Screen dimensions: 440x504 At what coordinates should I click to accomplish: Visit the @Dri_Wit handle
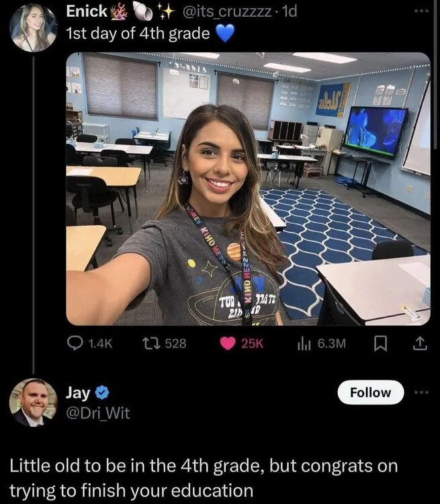point(97,413)
